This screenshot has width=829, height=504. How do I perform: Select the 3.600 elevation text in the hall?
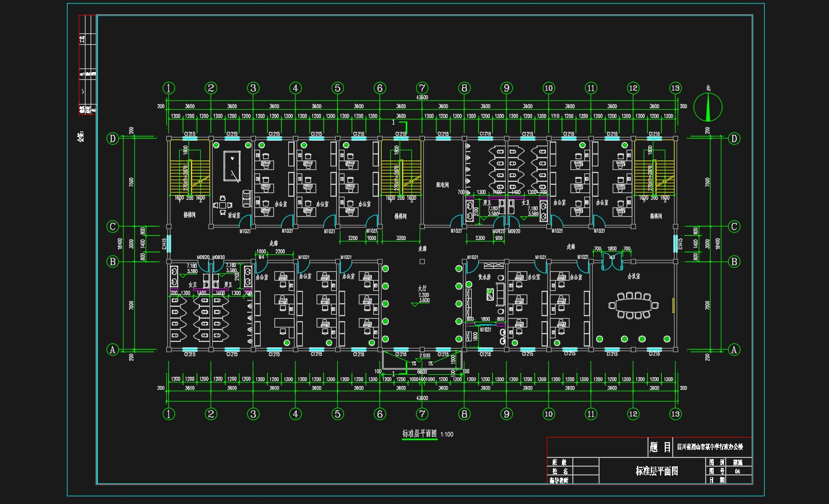coord(424,301)
